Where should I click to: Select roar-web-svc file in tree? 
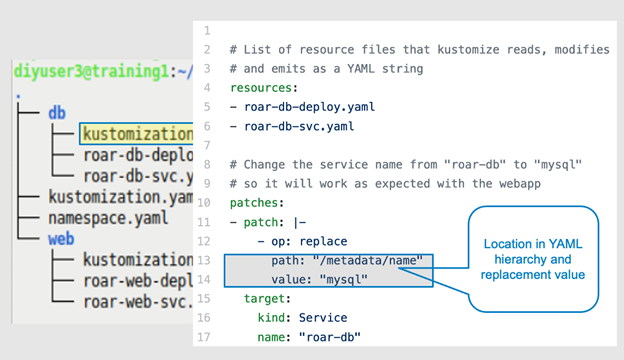tap(138, 302)
